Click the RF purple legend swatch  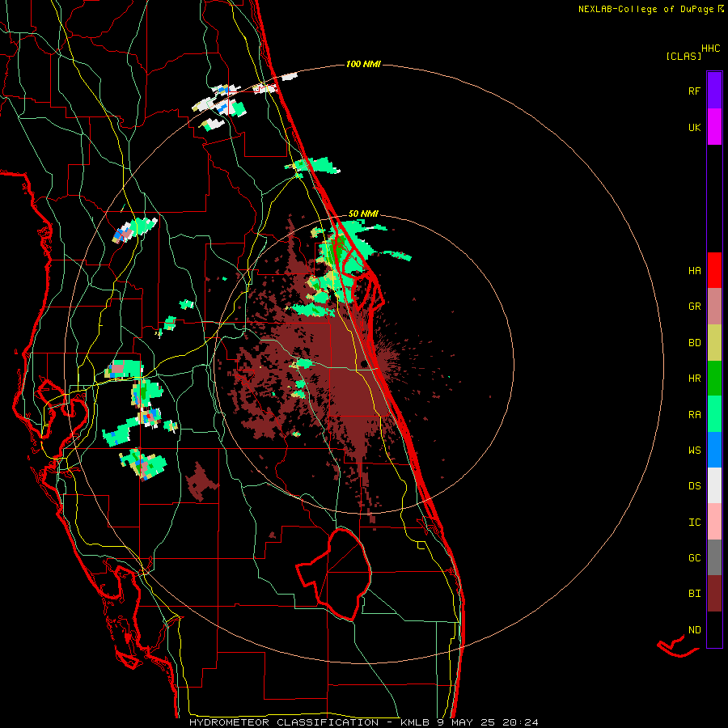coord(714,91)
